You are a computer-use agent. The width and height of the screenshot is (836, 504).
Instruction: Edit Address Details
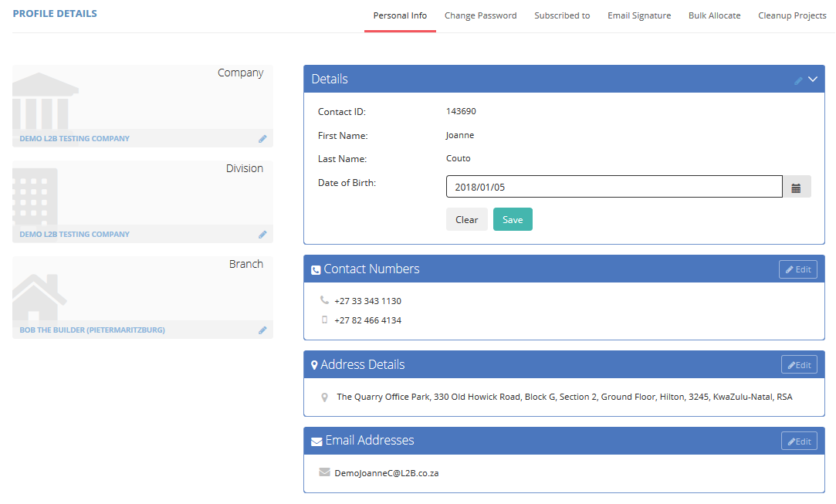coord(799,365)
